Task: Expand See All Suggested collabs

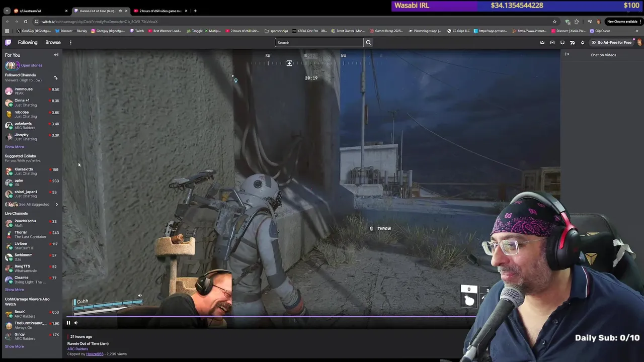Action: point(31,205)
